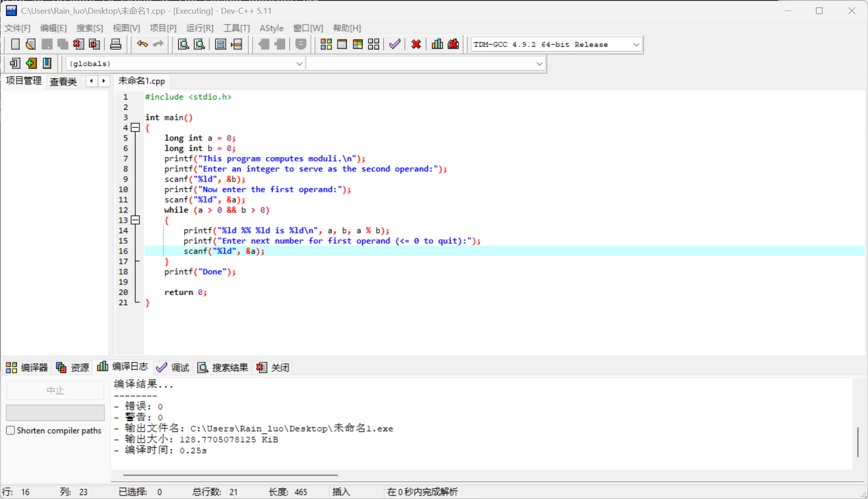Open the 帮助[H] menu
This screenshot has height=499, width=868.
coord(347,28)
